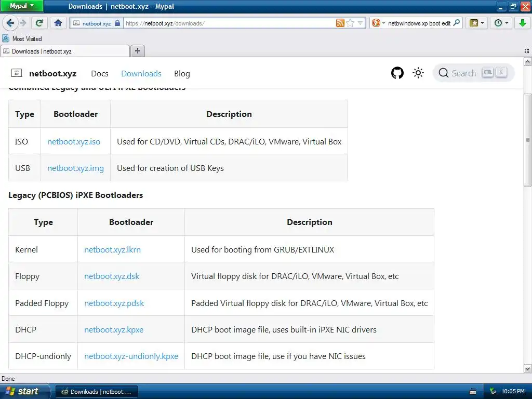Click the browser search text field
Image resolution: width=532 pixels, height=399 pixels.
point(419,23)
